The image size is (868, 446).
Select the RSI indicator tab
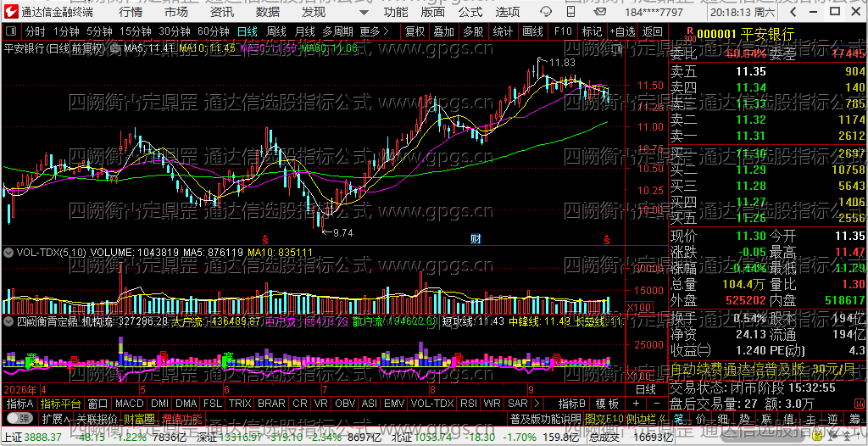point(470,403)
